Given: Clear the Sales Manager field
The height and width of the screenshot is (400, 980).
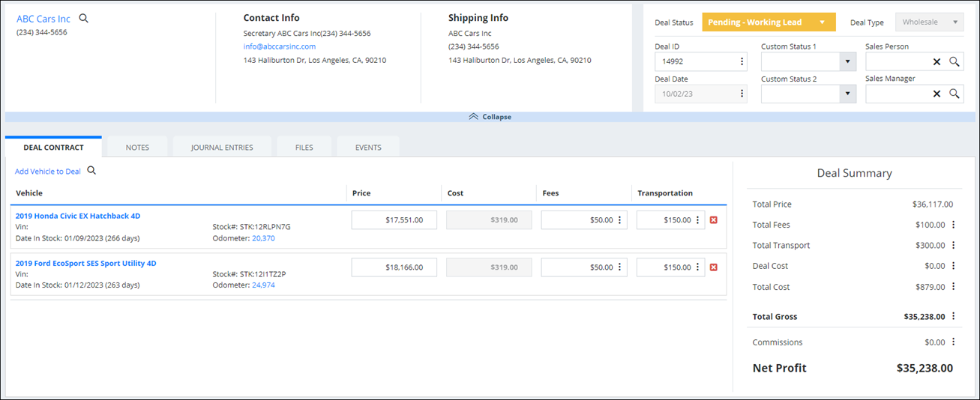Looking at the screenshot, I should point(937,94).
